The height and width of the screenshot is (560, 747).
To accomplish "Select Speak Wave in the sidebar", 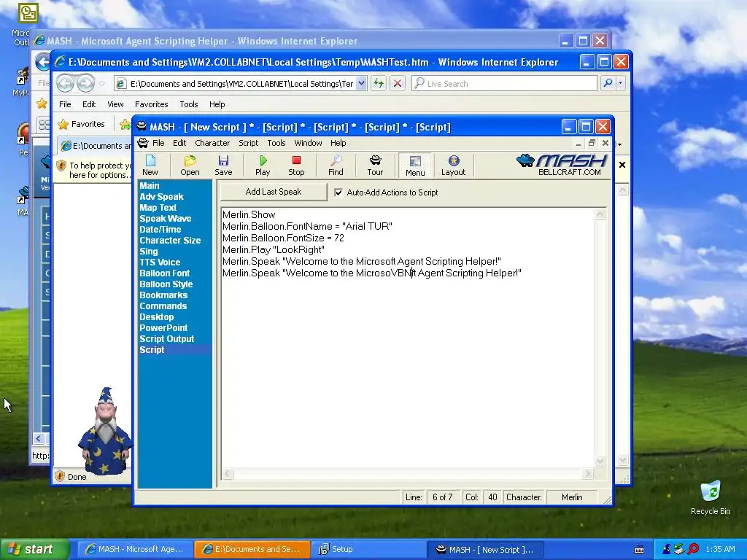I will coord(165,219).
